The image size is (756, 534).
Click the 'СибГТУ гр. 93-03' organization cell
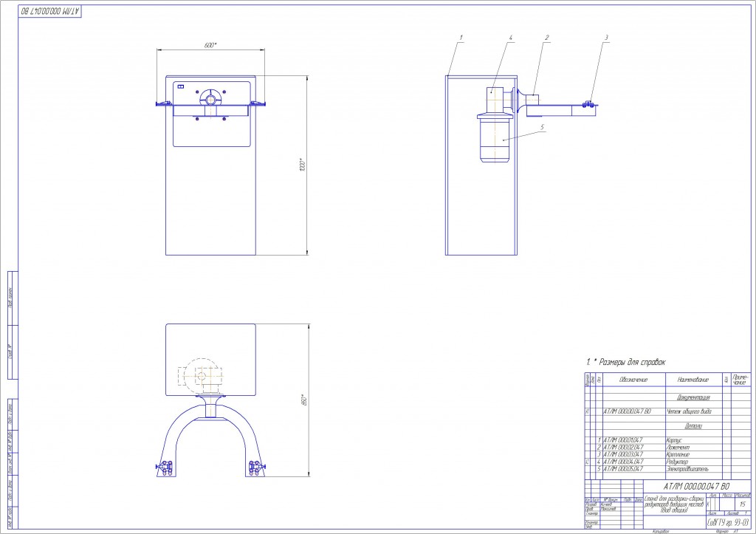coord(727,523)
